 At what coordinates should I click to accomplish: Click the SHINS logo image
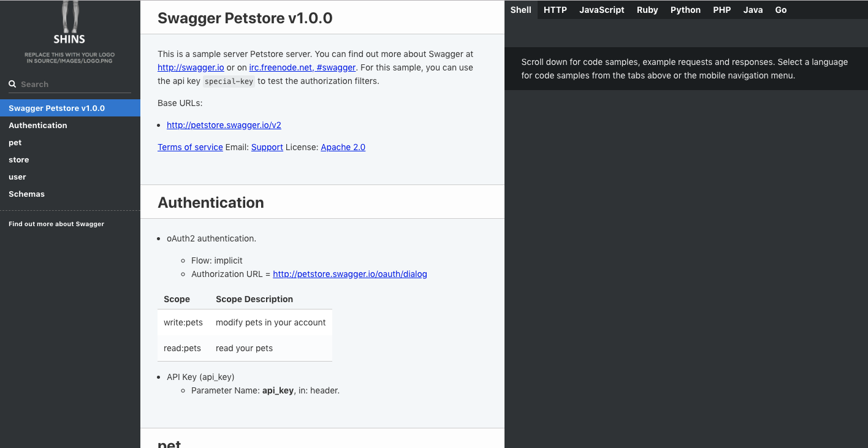[x=70, y=32]
